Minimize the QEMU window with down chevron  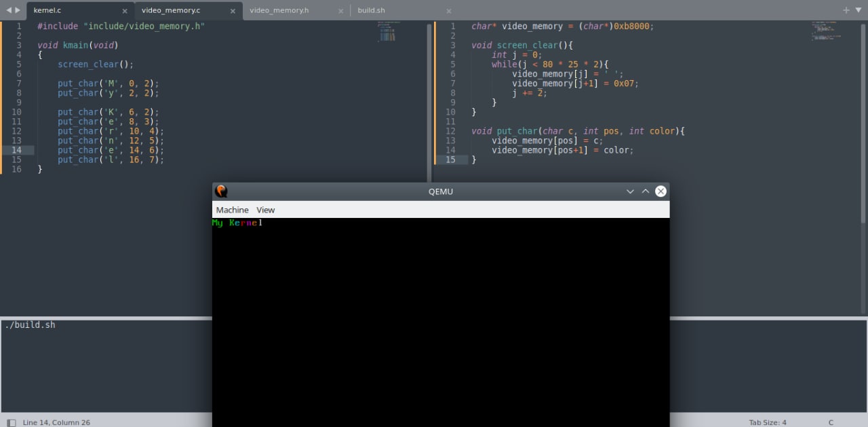pyautogui.click(x=630, y=191)
